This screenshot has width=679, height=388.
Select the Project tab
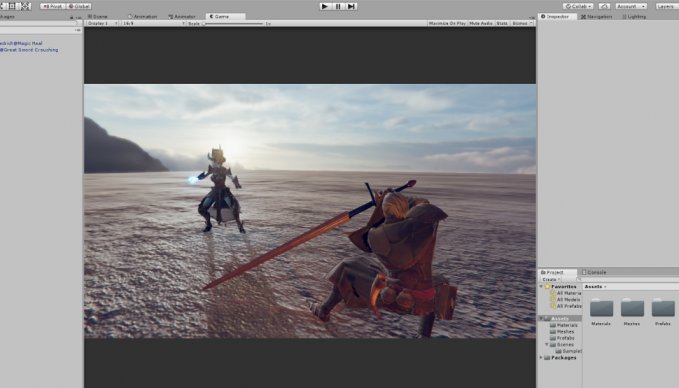[x=557, y=272]
